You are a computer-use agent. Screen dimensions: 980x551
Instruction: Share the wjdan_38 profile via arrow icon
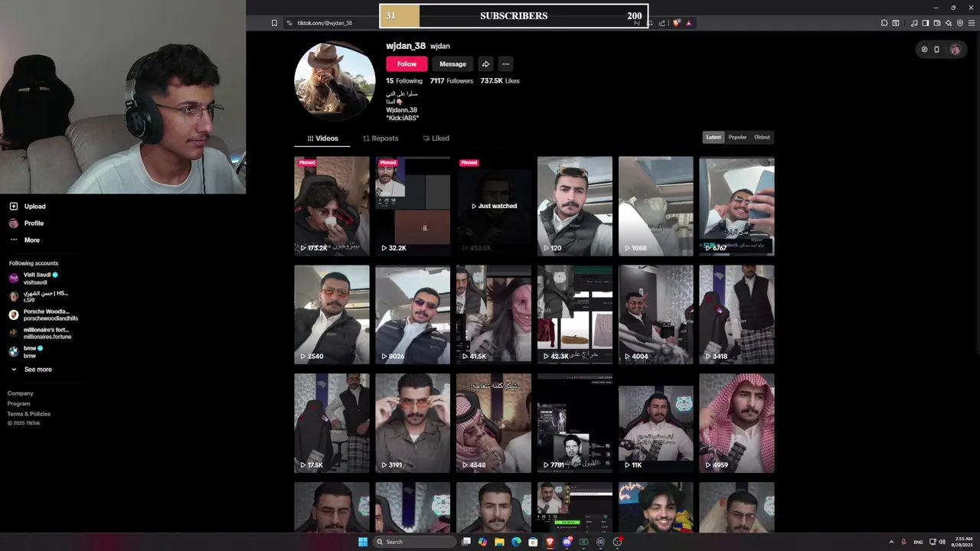(x=485, y=64)
